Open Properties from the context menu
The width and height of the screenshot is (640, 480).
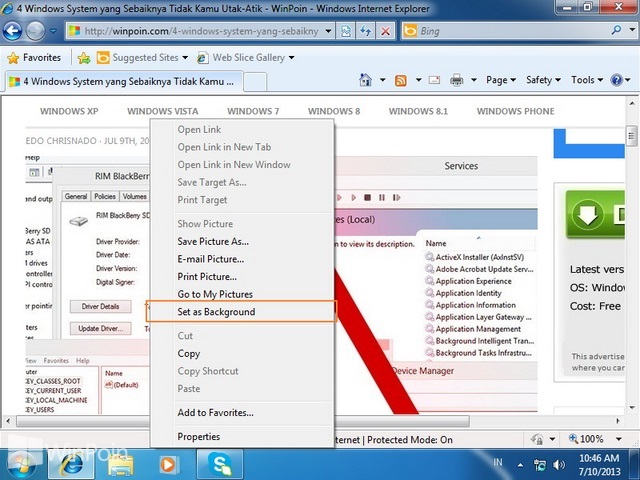tap(242, 437)
